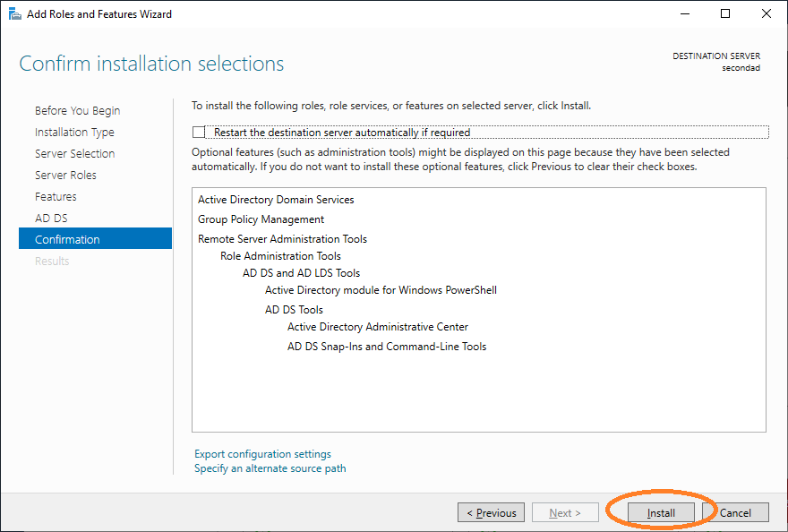Click Remote Server Administration Tools item
Viewport: 788px width, 532px height.
pyautogui.click(x=282, y=239)
